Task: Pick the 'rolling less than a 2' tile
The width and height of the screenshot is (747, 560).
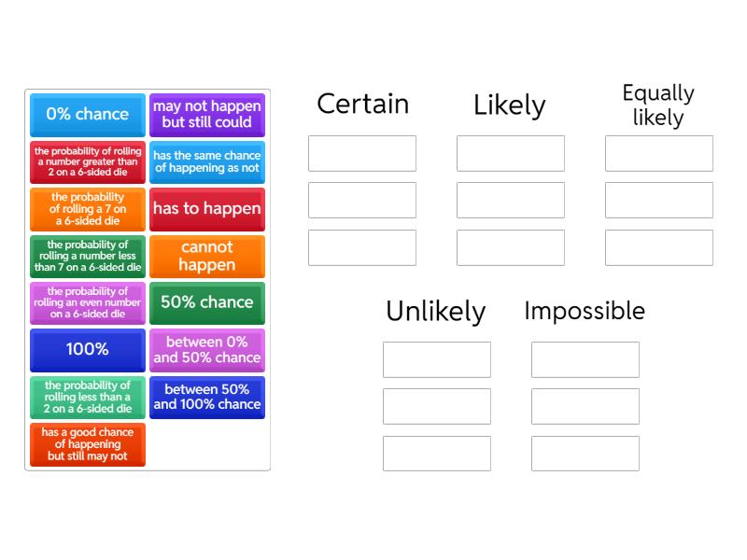Action: [88, 397]
